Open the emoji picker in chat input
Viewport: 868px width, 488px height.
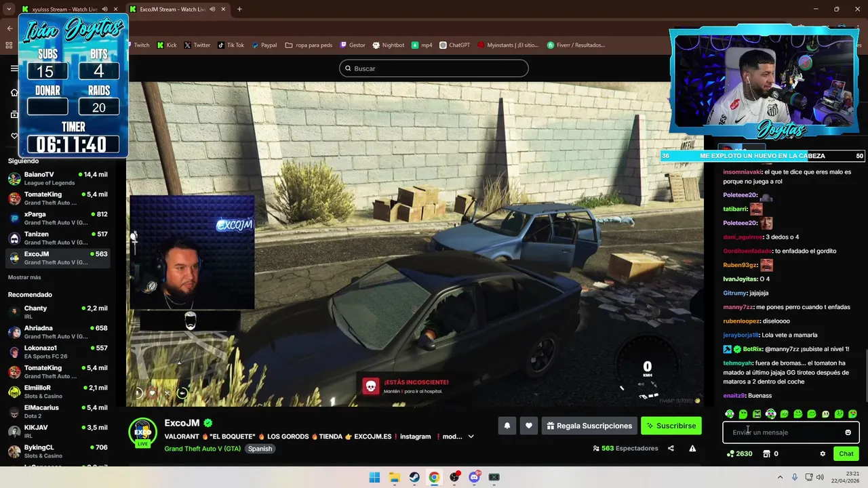click(848, 432)
